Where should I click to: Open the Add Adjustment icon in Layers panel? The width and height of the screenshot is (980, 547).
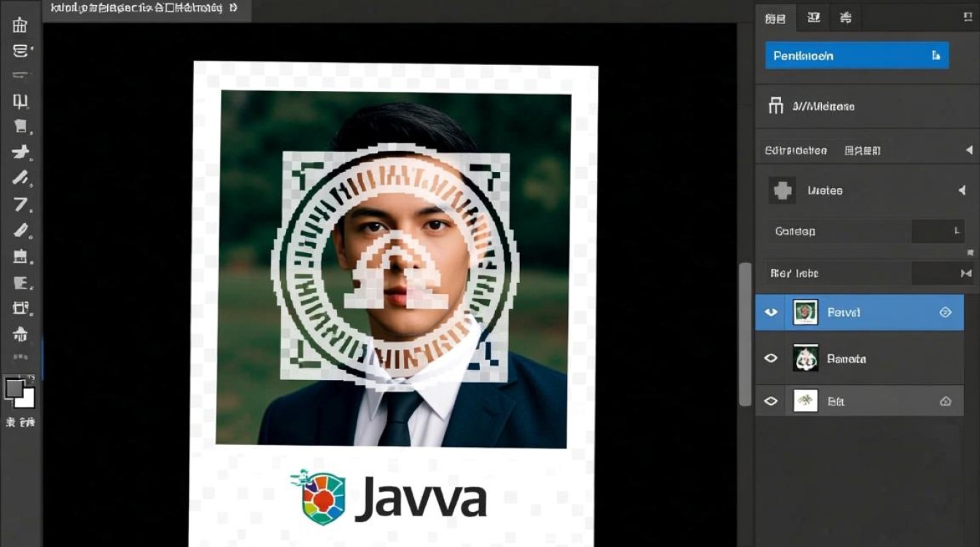point(781,190)
